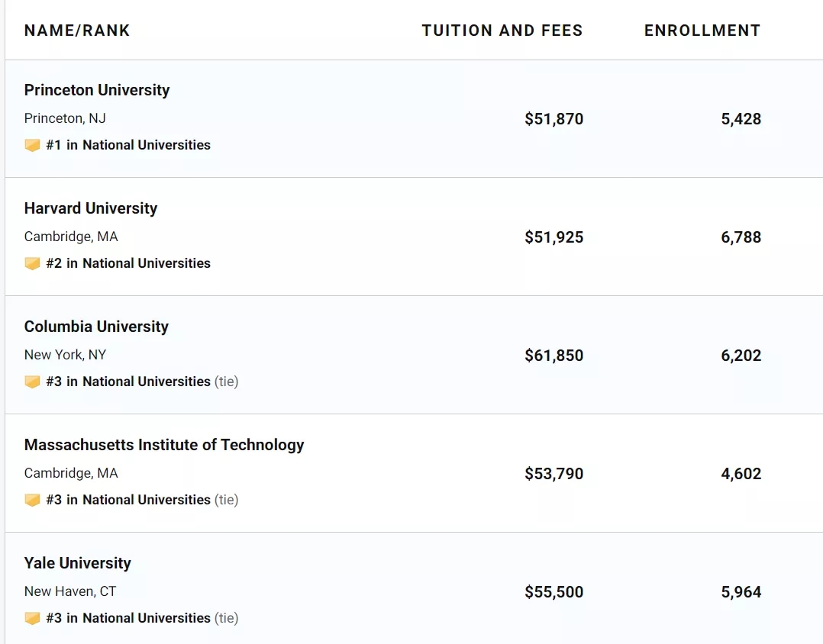Click Columbia's $61,850 tuition value

pyautogui.click(x=554, y=356)
